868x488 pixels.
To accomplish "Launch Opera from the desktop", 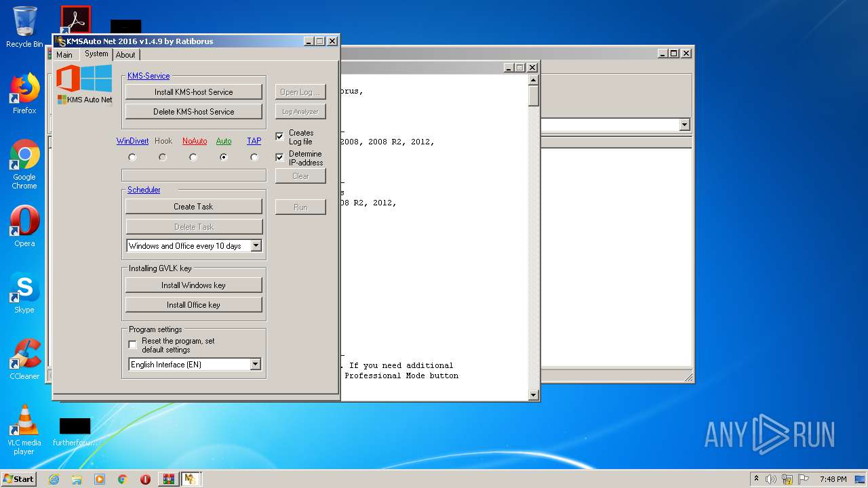I will point(24,226).
